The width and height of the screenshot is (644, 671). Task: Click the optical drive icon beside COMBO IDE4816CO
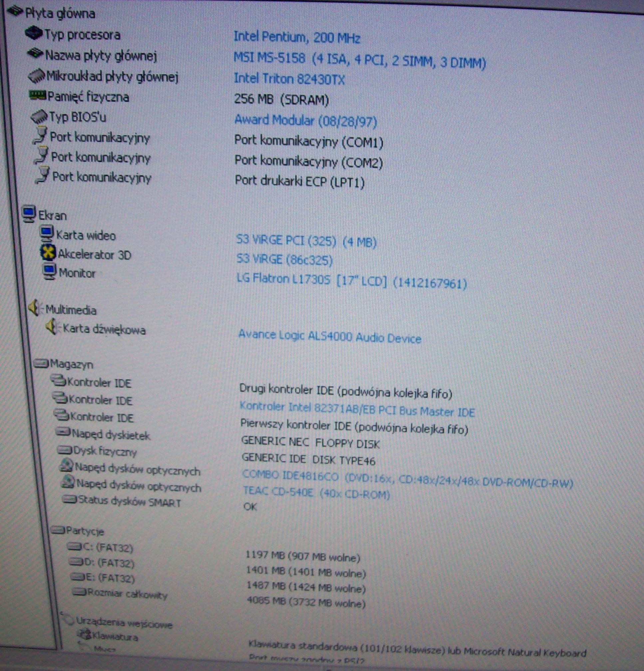[67, 465]
